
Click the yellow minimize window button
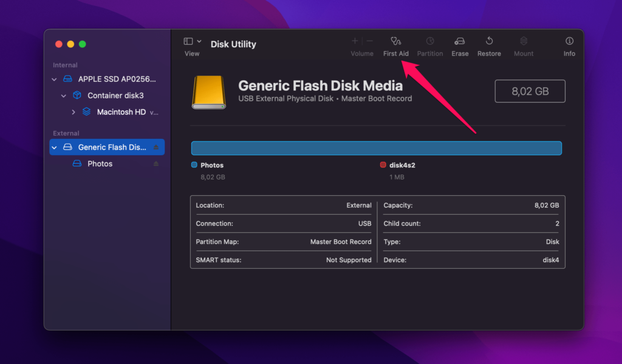70,44
